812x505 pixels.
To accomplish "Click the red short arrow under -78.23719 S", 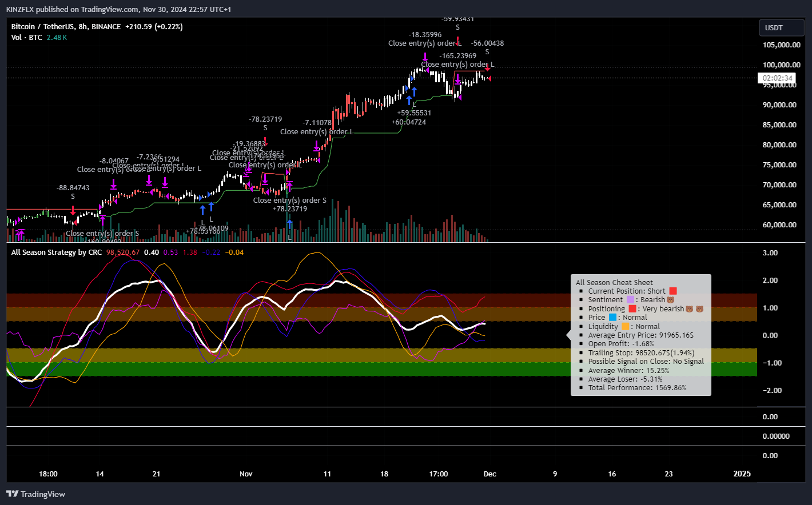I will click(265, 140).
